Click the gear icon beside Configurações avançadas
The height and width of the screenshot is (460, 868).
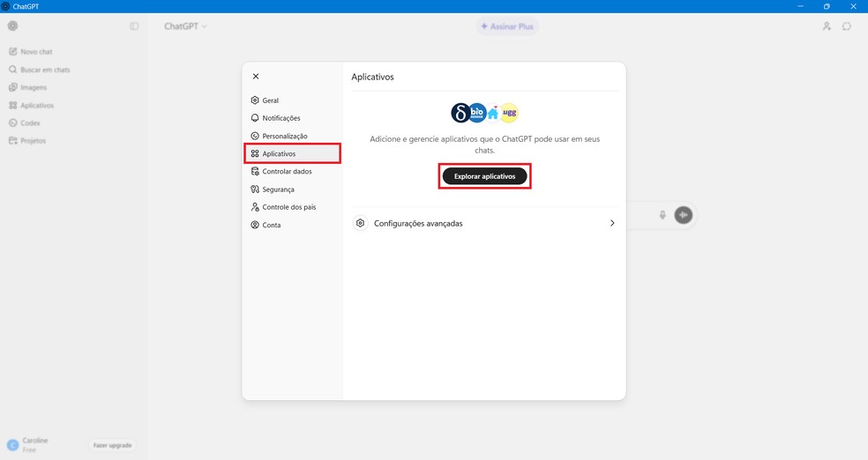(x=361, y=223)
